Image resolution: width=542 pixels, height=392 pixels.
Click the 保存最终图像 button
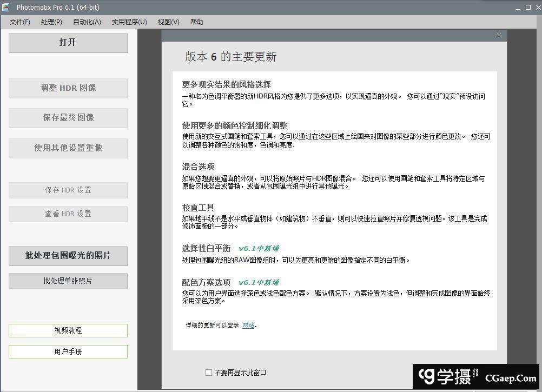pyautogui.click(x=68, y=118)
